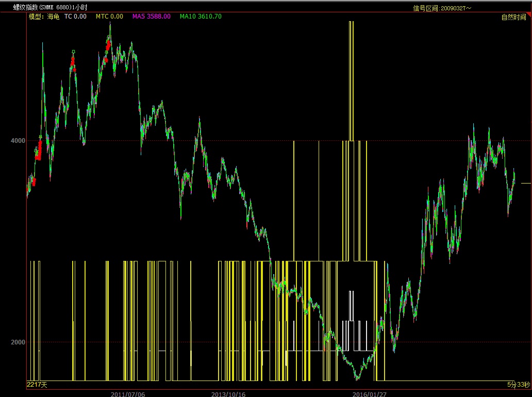532x397 pixels.
Task: Toggle the 自然时间 time mode label
Action: pos(513,18)
